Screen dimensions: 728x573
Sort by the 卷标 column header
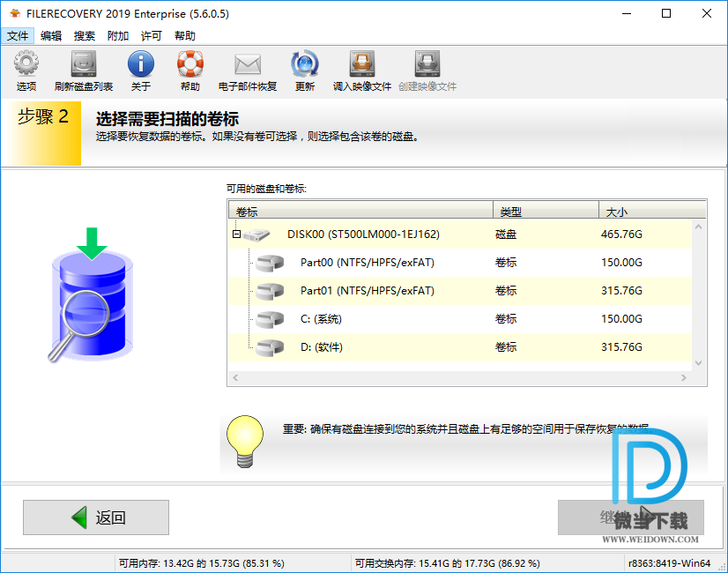click(x=360, y=212)
